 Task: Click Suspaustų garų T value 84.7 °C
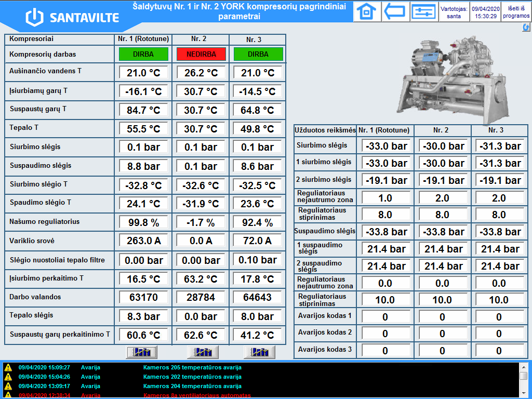[143, 110]
